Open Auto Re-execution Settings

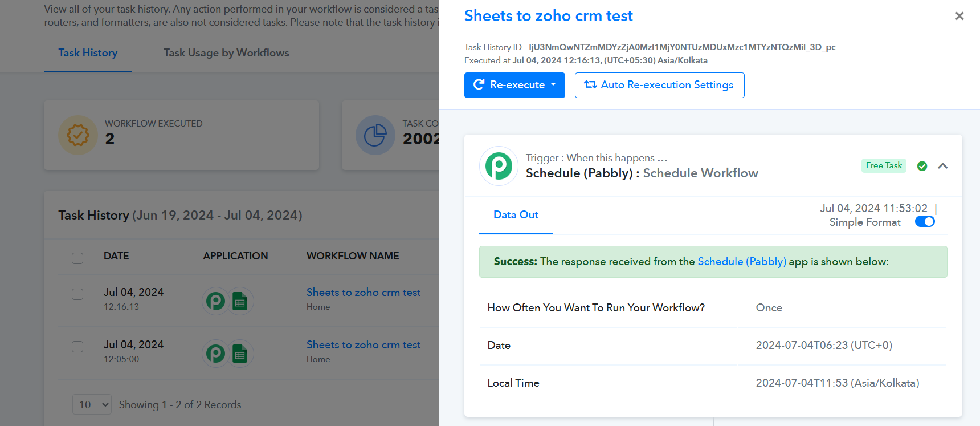coord(659,85)
